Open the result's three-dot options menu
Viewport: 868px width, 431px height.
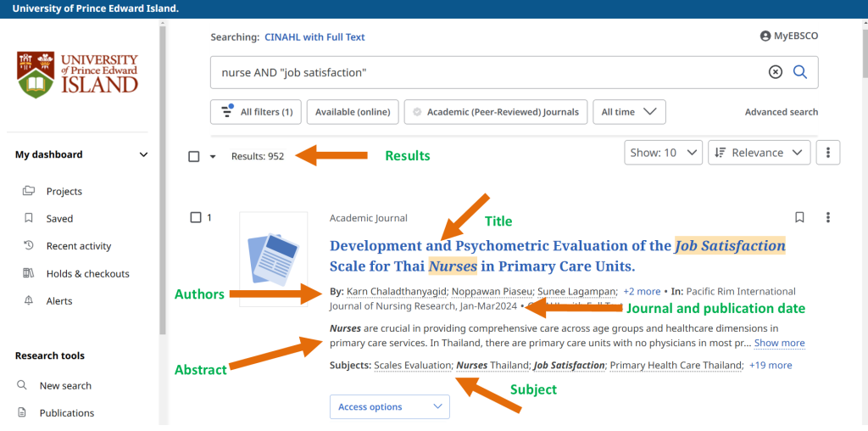828,218
